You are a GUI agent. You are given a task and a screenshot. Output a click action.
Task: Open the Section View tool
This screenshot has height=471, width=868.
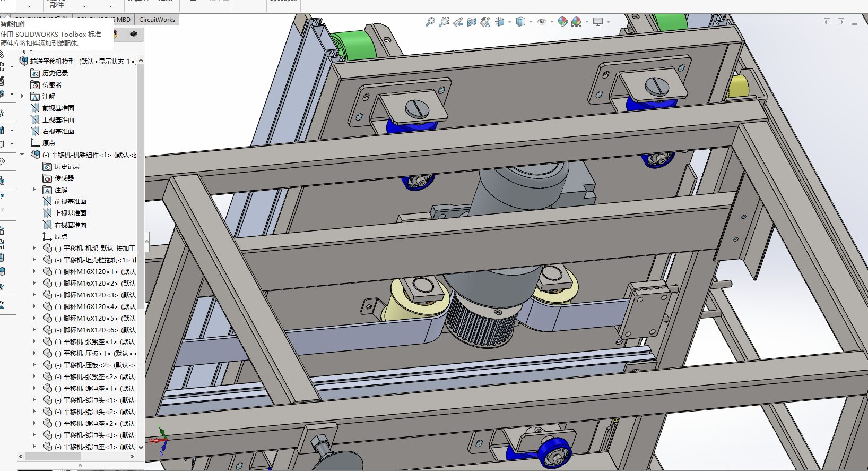pyautogui.click(x=472, y=22)
